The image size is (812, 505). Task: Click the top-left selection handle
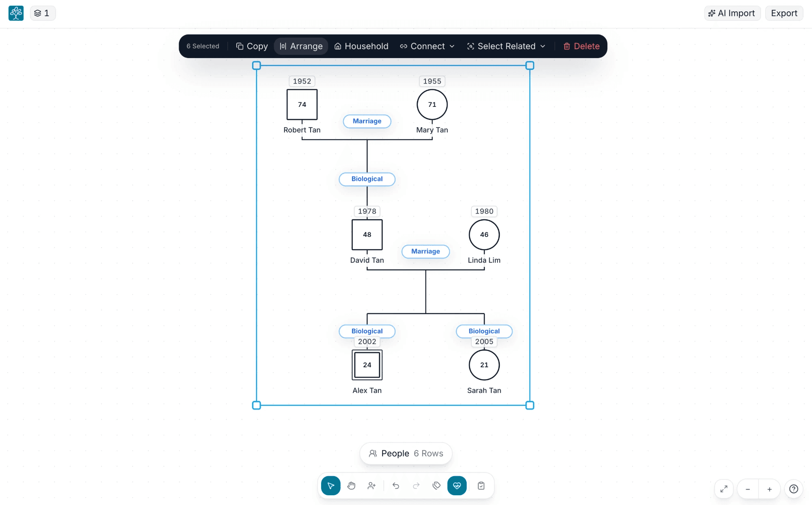point(257,65)
